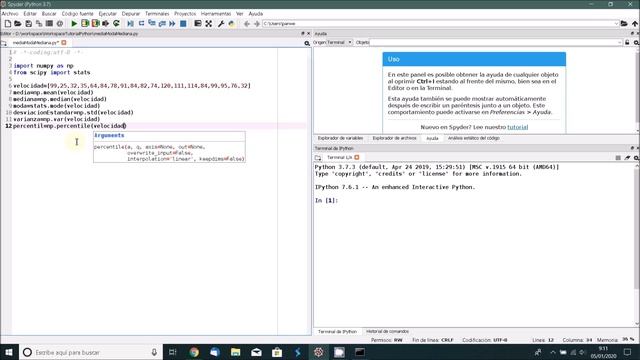
Task: Open the Ayuda pane options gear
Action: click(x=636, y=42)
